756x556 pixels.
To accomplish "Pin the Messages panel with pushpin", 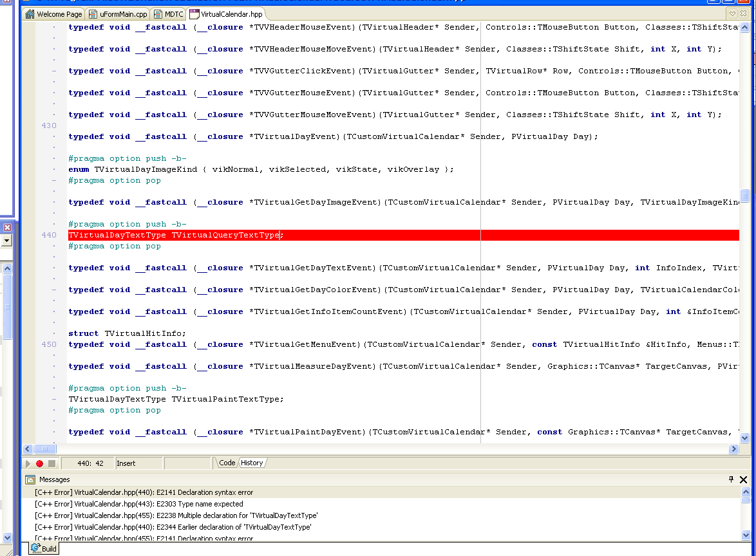I will [731, 479].
